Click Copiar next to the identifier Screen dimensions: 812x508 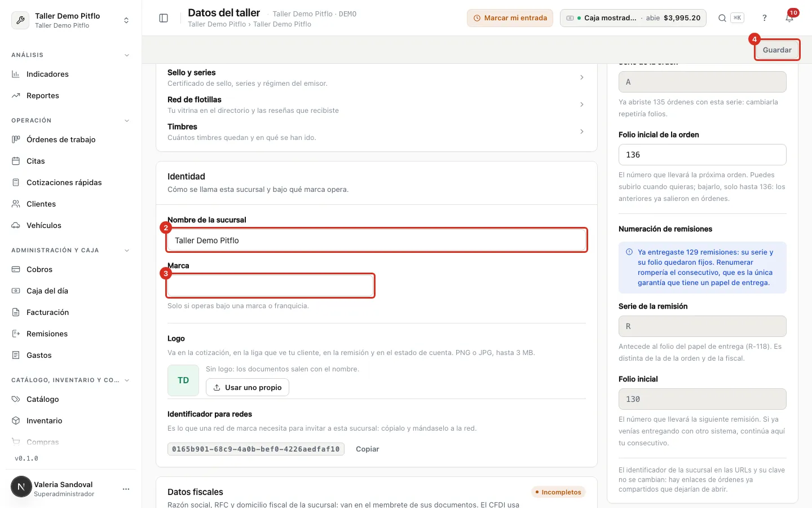pos(367,449)
